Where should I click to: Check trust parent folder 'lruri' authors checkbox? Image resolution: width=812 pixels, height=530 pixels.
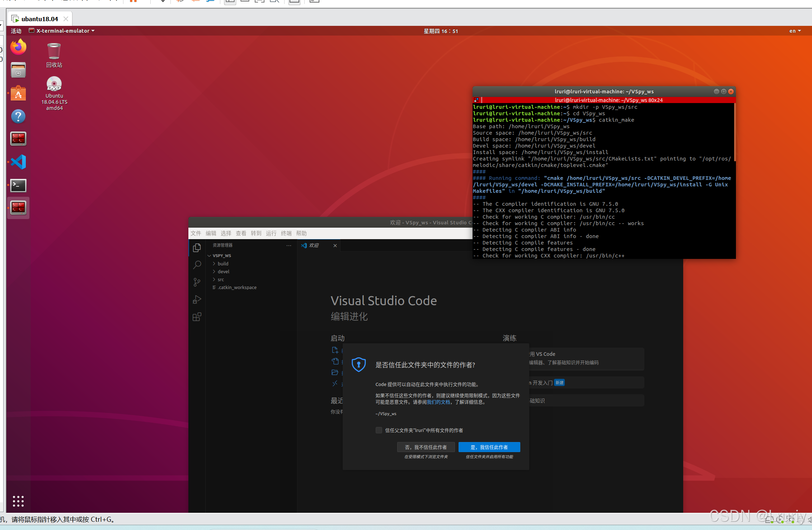[379, 430]
